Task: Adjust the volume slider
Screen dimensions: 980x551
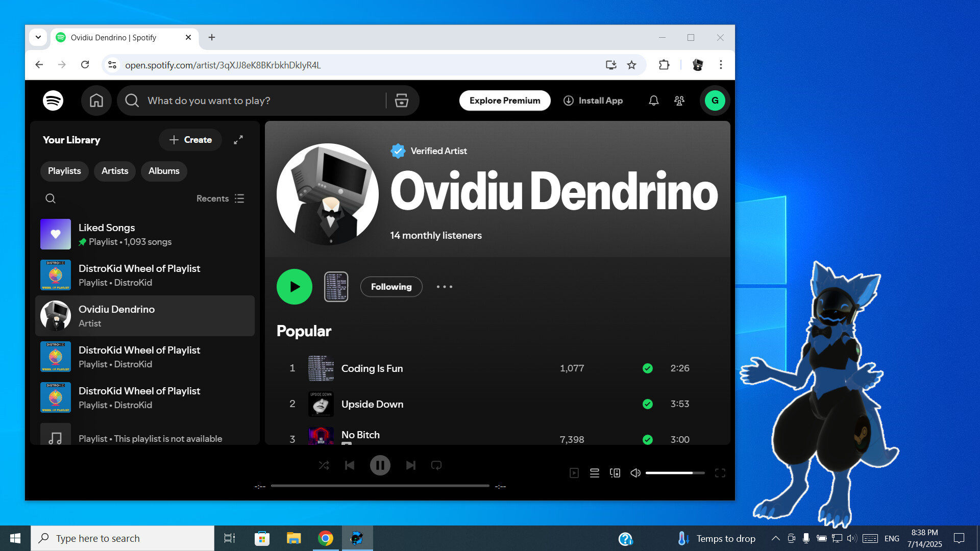Action: point(675,473)
